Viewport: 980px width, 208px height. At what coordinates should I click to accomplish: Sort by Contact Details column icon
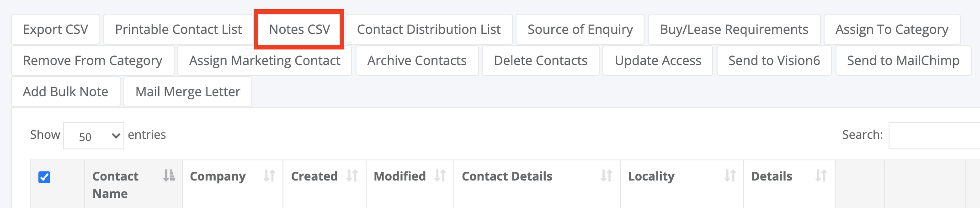[x=606, y=175]
